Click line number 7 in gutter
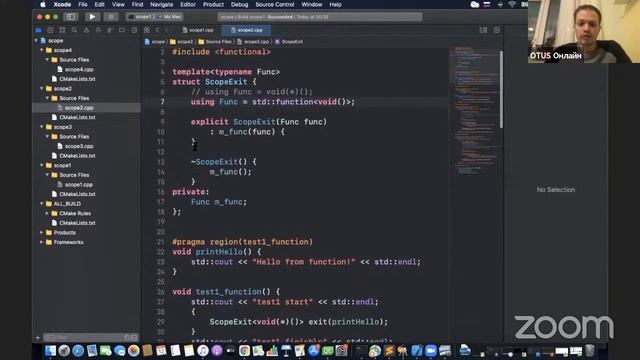The height and width of the screenshot is (360, 640). (162, 102)
